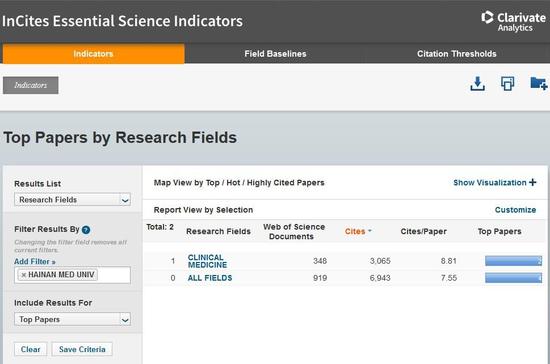Screen dimensions: 550x364
Task: Toggle the Cites column sort arrow
Action: click(x=370, y=231)
